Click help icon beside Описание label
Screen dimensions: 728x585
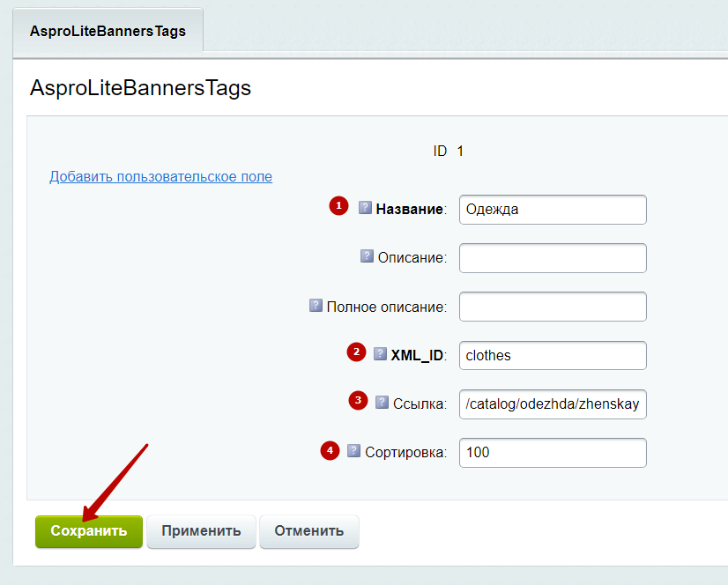(x=367, y=255)
